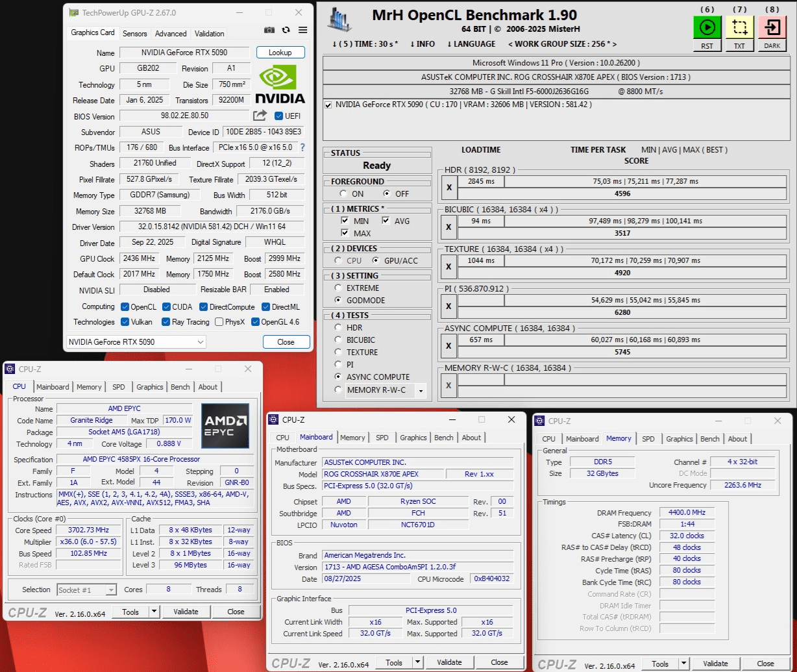Click the CPU-Z Mainboard window title icon
This screenshot has height=672, width=797.
point(273,419)
